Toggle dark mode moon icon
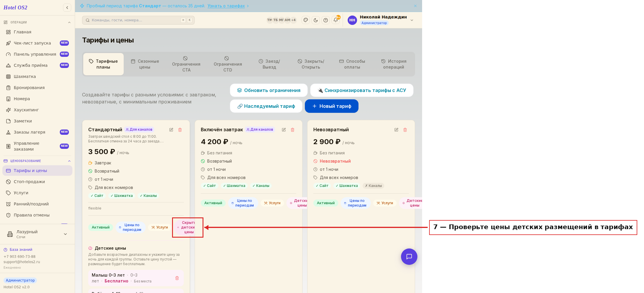This screenshot has width=644, height=293. point(316,20)
